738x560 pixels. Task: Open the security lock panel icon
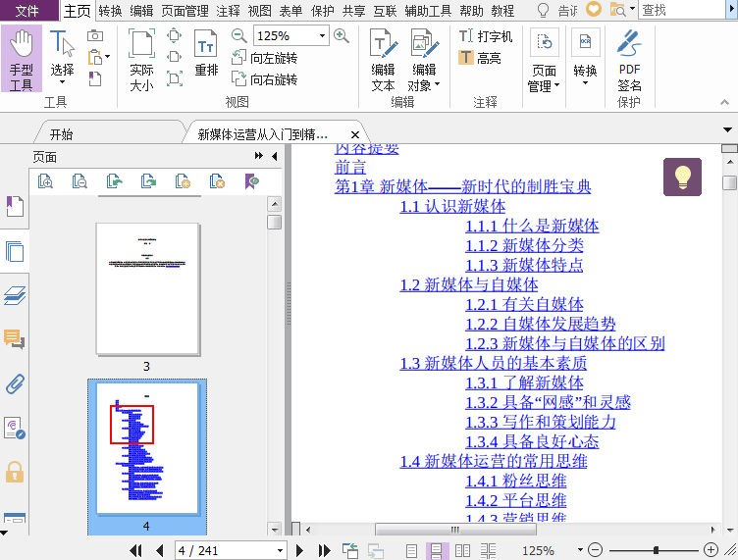[15, 472]
